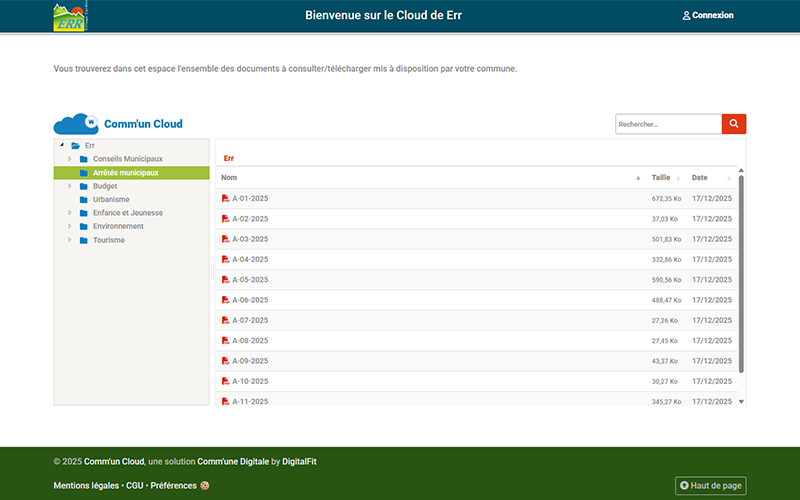800x500 pixels.
Task: Click the Comm'un Cloud logo icon
Action: tap(76, 124)
